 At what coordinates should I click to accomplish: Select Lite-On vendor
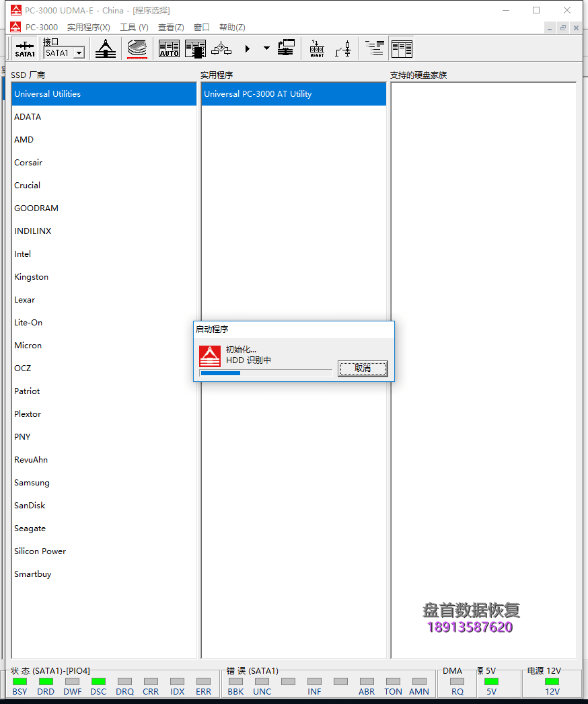click(x=104, y=323)
